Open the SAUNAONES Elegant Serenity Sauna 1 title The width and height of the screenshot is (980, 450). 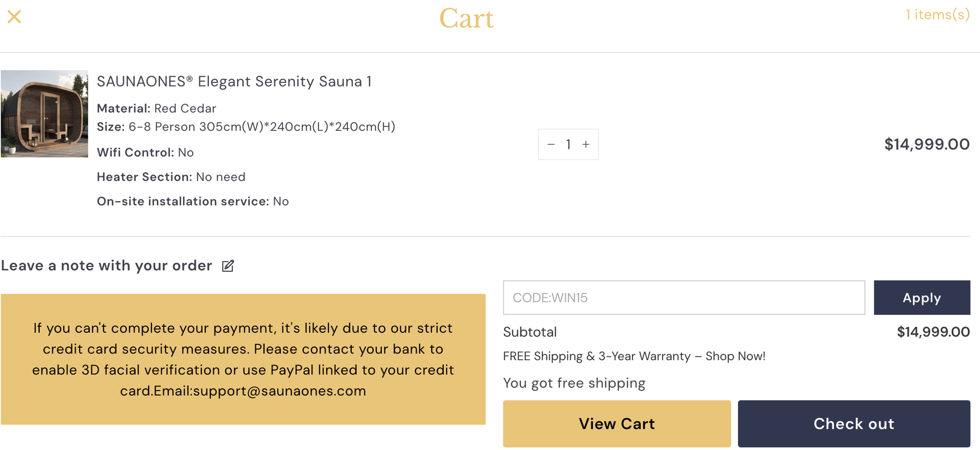(234, 82)
